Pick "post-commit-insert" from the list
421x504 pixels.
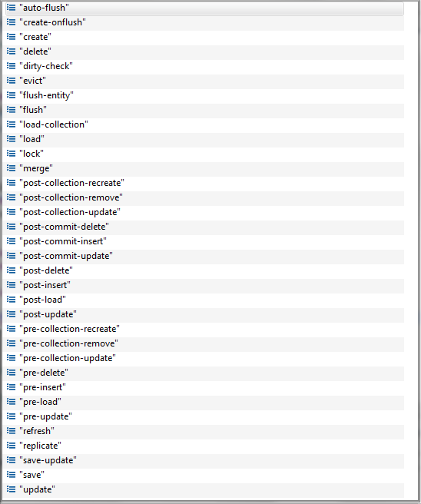[204, 241]
